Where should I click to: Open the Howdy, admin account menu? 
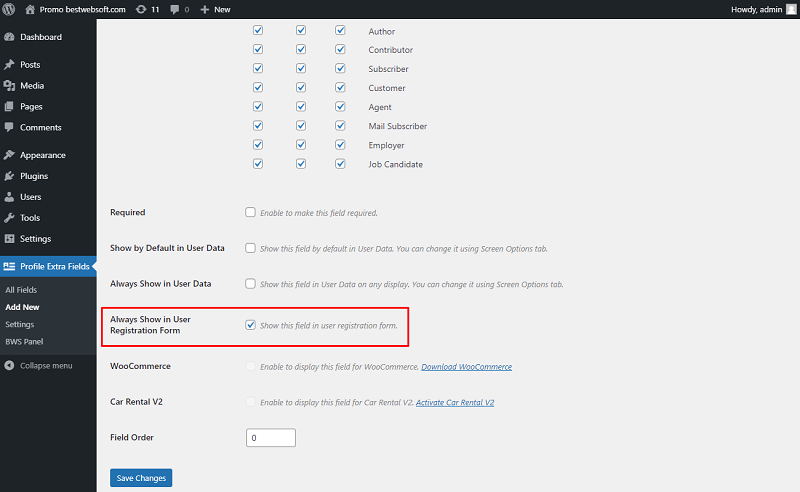pos(763,9)
